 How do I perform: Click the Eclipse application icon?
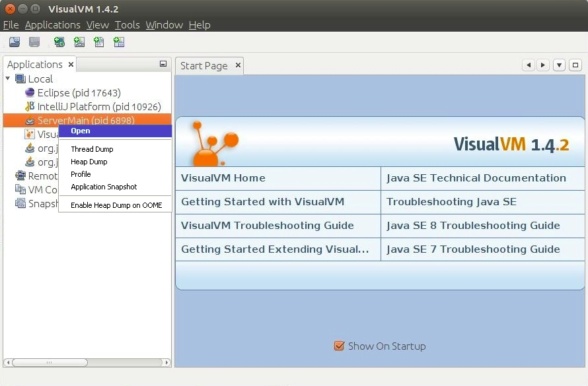[x=30, y=92]
